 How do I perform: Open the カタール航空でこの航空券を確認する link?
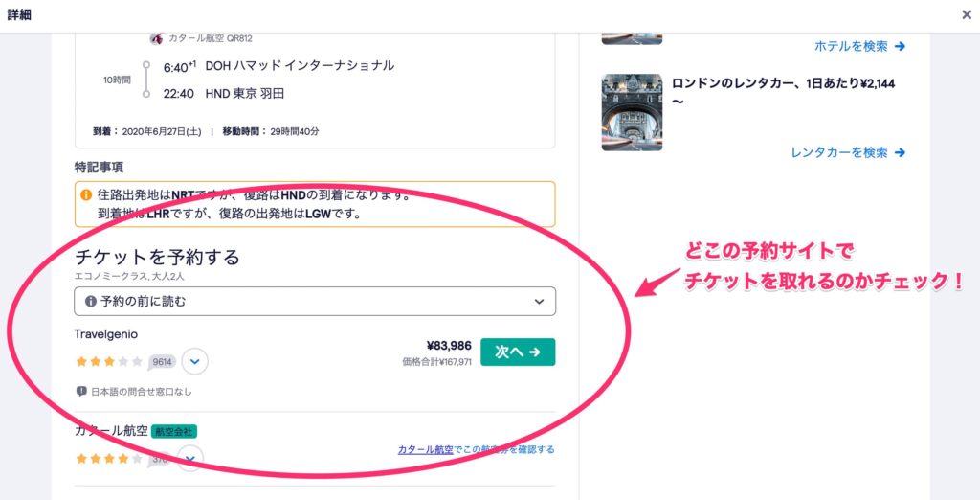point(477,449)
